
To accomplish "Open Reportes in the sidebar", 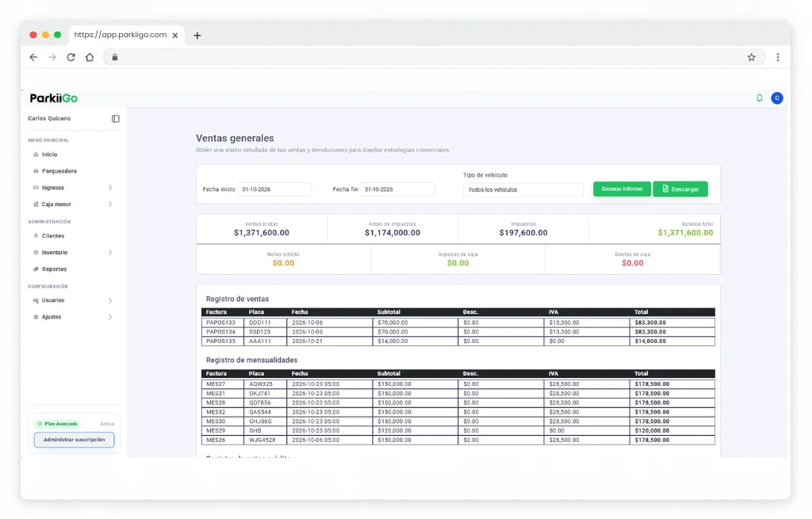I will coord(55,269).
